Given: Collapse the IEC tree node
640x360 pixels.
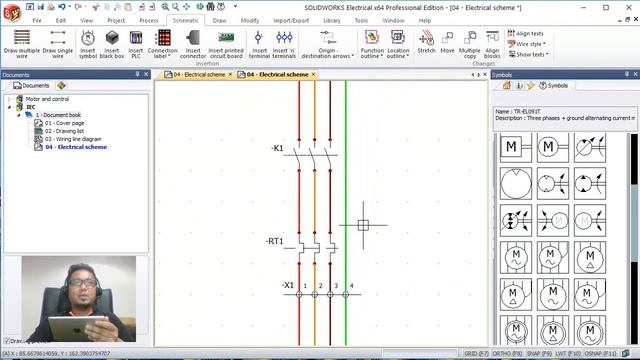Looking at the screenshot, I should tap(9, 107).
